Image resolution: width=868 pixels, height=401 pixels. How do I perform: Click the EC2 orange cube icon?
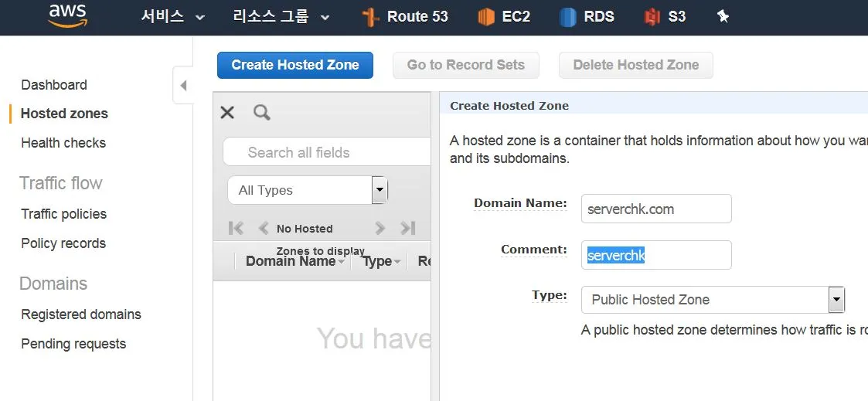[485, 17]
